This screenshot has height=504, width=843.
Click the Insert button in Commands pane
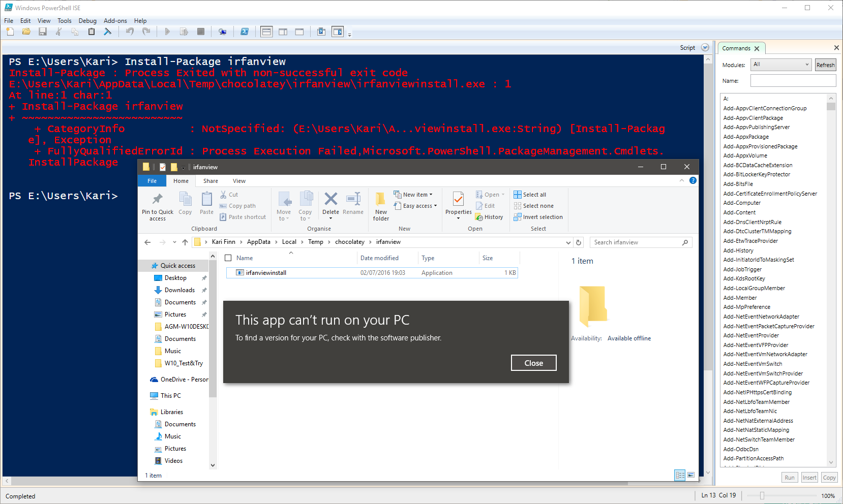[809, 478]
